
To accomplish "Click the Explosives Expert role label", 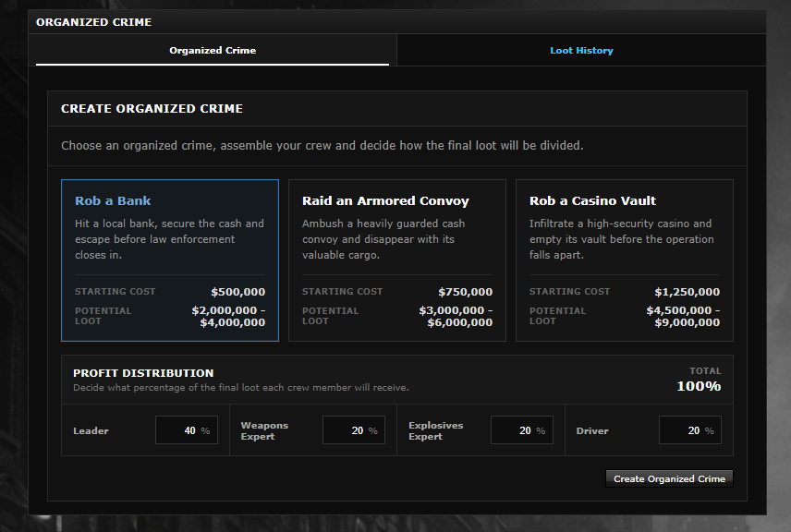I will (436, 430).
